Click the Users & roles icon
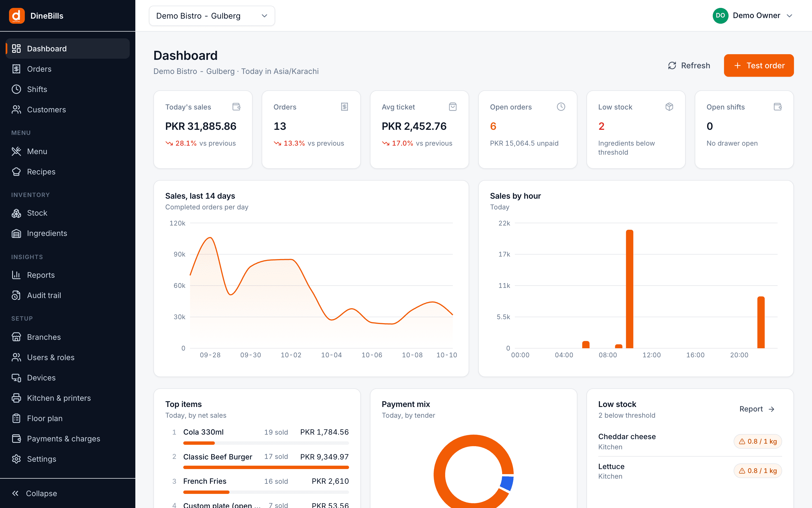Viewport: 812px width, 508px height. pos(16,358)
